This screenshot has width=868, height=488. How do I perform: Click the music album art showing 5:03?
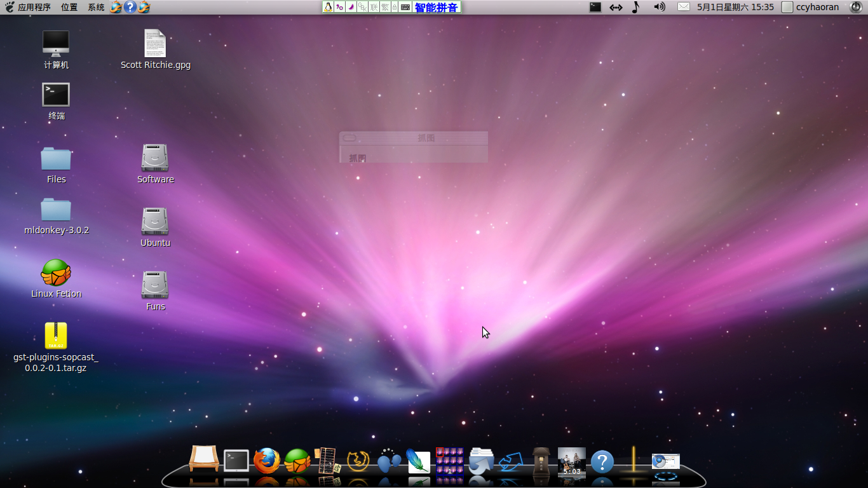pyautogui.click(x=571, y=461)
